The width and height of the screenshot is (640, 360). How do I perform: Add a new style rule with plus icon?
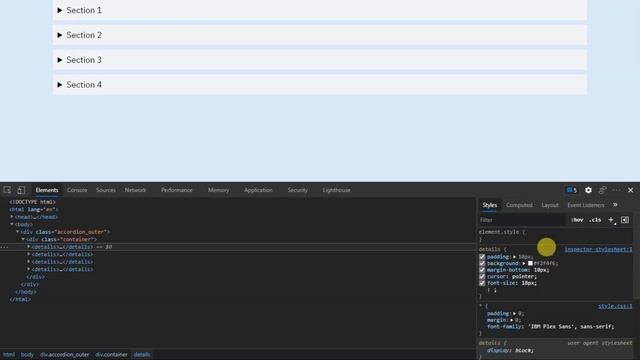pyautogui.click(x=611, y=220)
